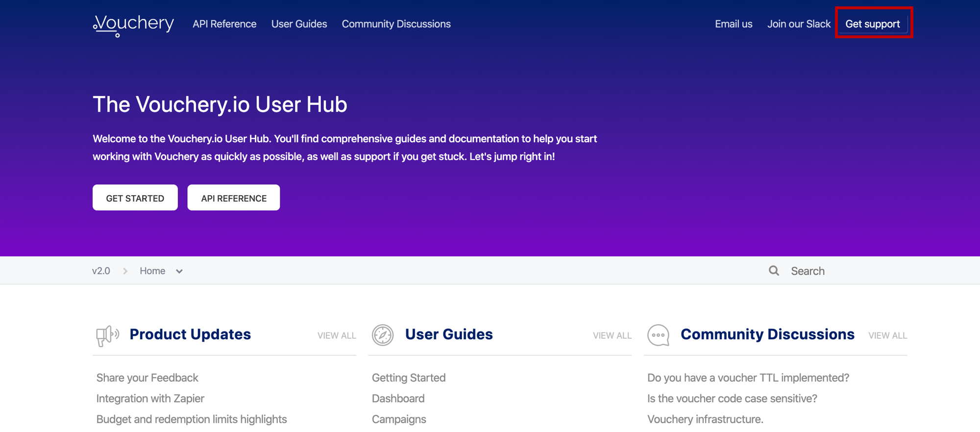Open 'Do you have a voucher TTL implemented?'
The height and width of the screenshot is (432, 980).
748,378
